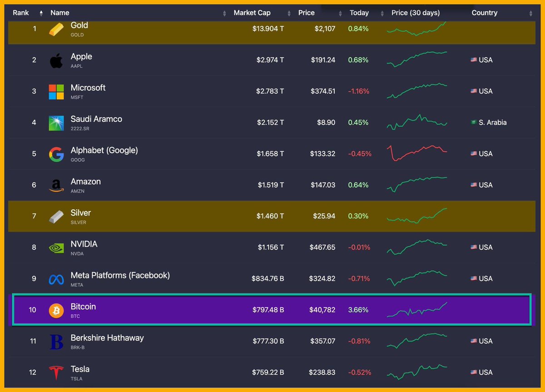
Task: Click the $374.51 Microsoft price
Action: [323, 91]
